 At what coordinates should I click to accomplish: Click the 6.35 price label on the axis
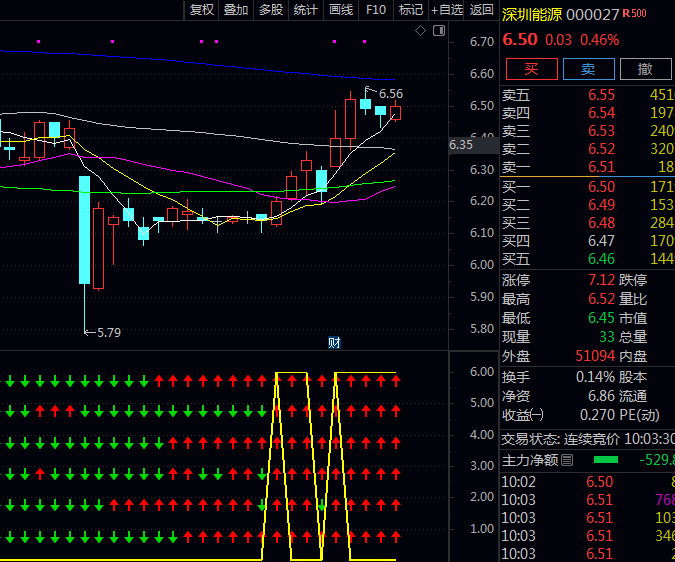click(x=461, y=145)
